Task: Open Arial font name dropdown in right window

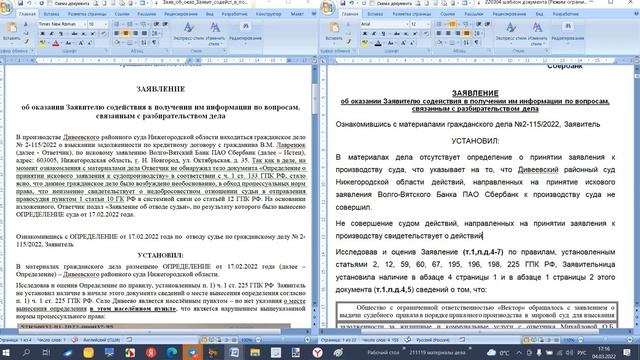Action: pos(407,24)
